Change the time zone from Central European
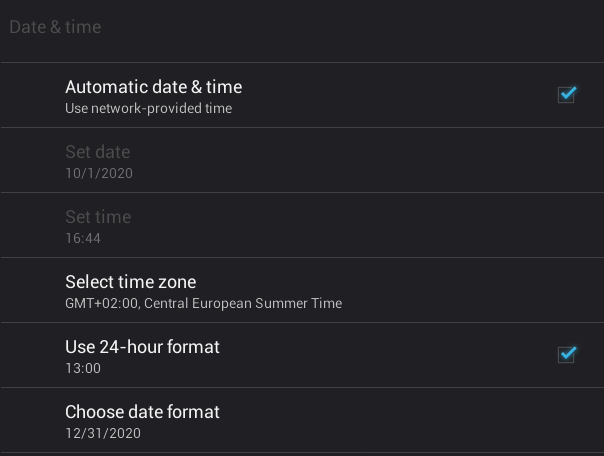The image size is (604, 456). (302, 290)
